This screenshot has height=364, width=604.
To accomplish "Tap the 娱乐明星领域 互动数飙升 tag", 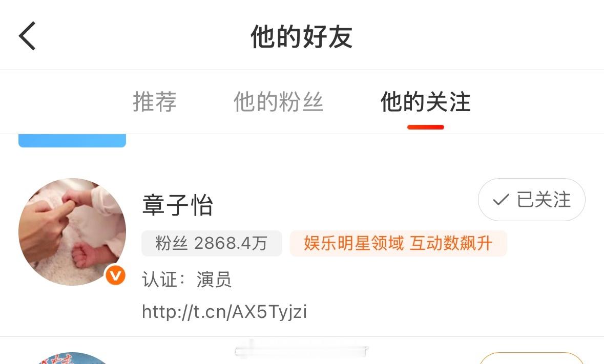I will click(398, 243).
